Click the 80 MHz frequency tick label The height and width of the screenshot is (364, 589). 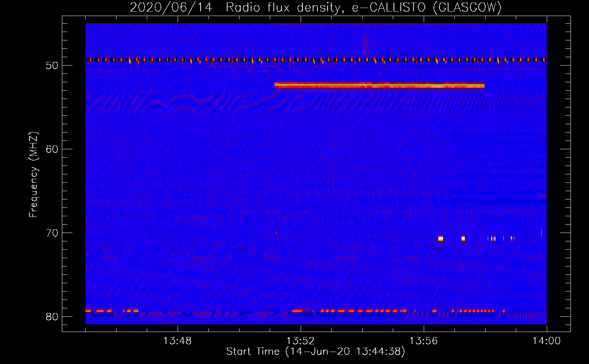coord(52,317)
